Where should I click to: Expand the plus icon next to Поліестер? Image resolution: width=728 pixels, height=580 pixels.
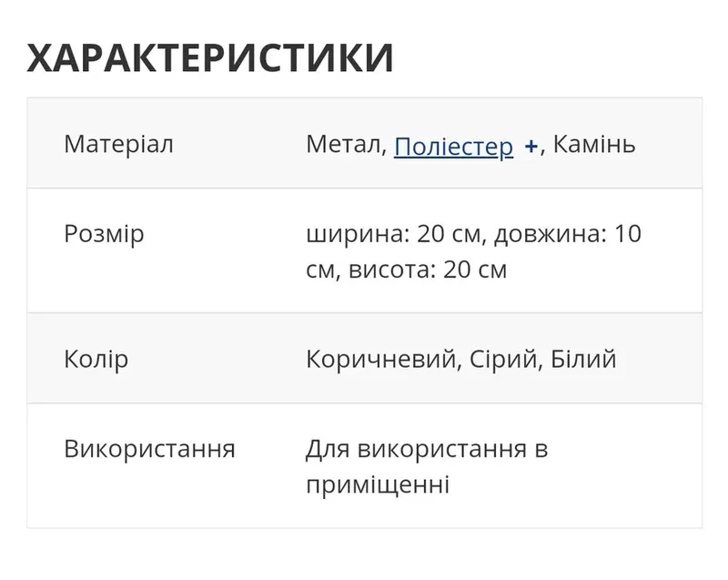532,146
